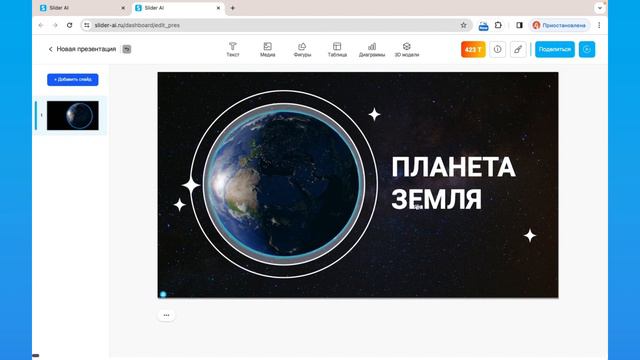
Task: Open the Диаграммы charts tool
Action: [x=372, y=49]
